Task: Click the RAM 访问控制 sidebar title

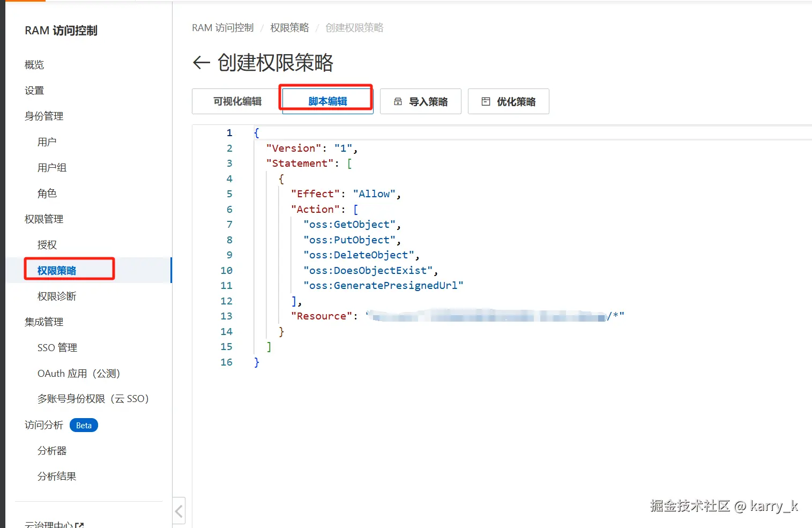Action: (61, 31)
